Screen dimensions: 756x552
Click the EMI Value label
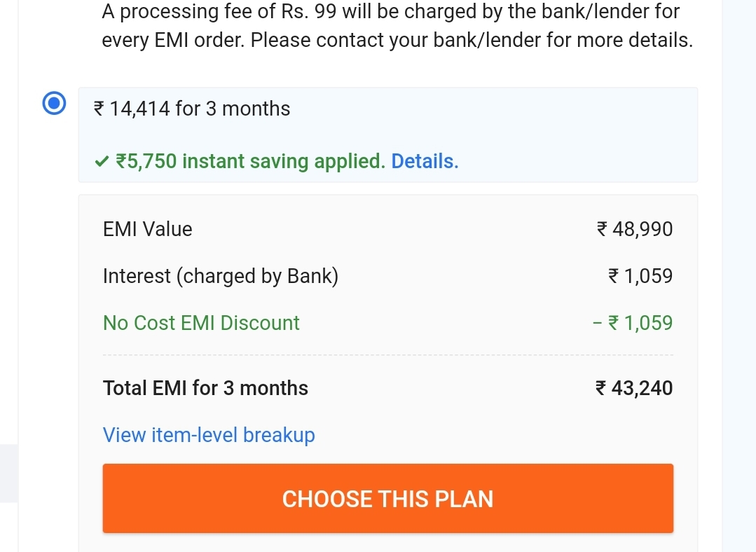[147, 229]
